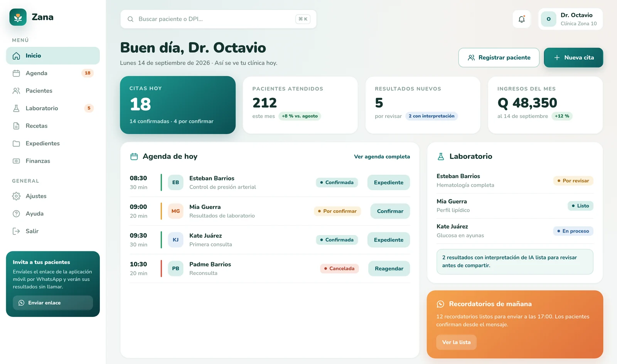Open Kate Juárez's Expediente
This screenshot has width=617, height=364.
pos(388,240)
